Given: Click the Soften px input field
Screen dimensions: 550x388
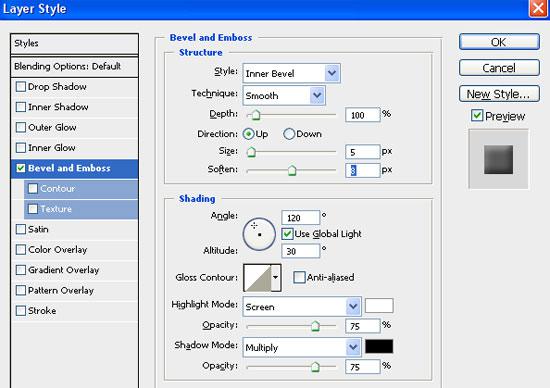Looking at the screenshot, I should click(x=363, y=170).
